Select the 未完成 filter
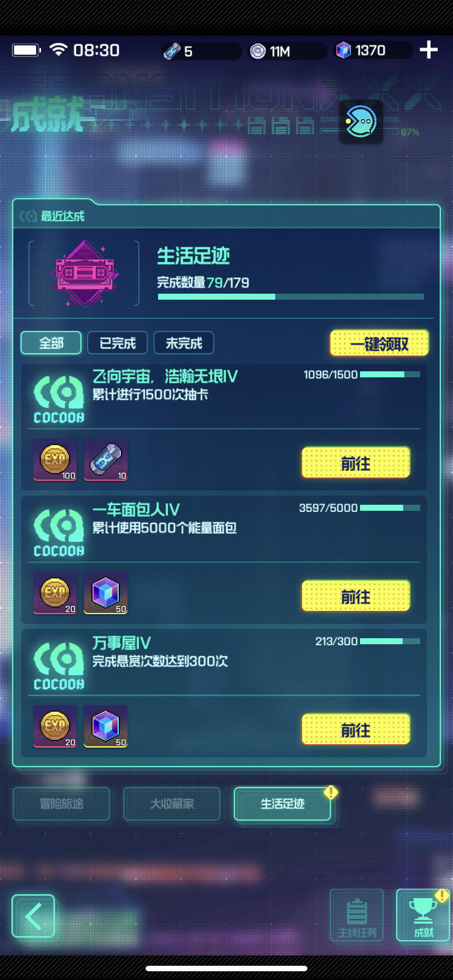The image size is (453, 980). [184, 343]
